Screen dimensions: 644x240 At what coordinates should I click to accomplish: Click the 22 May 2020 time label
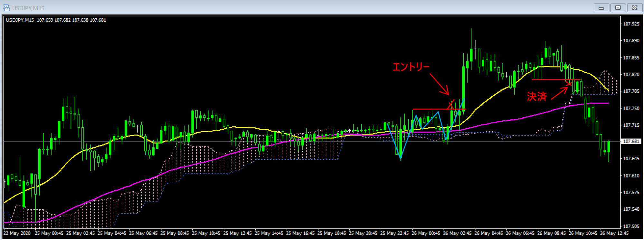[x=17, y=233]
